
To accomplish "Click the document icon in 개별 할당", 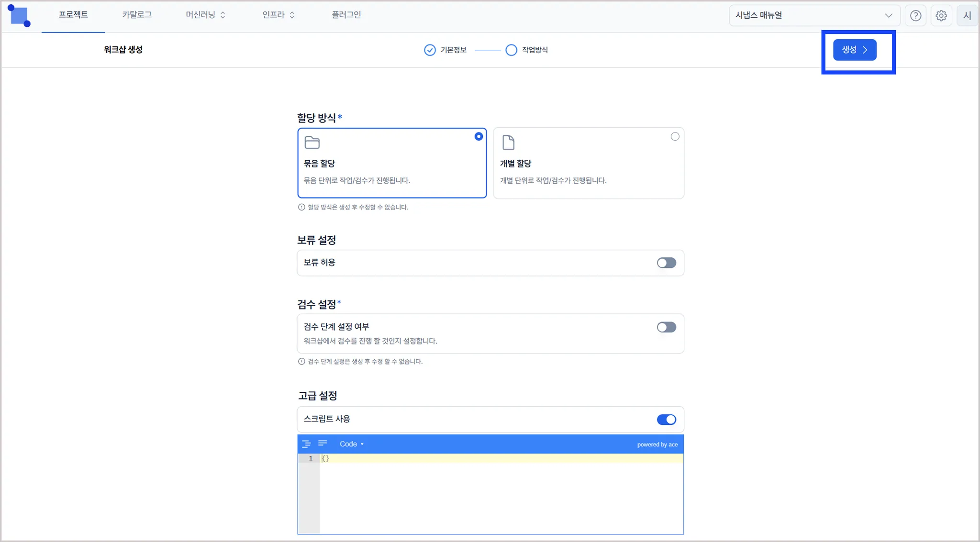I will [x=508, y=143].
